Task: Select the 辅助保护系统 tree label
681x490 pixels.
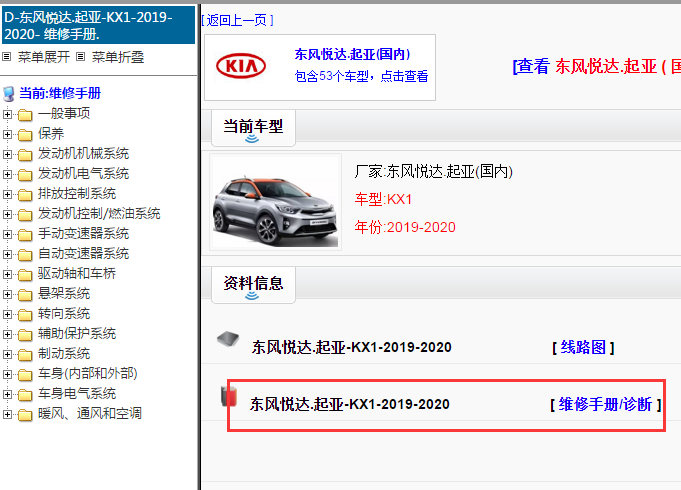Action: (x=77, y=333)
